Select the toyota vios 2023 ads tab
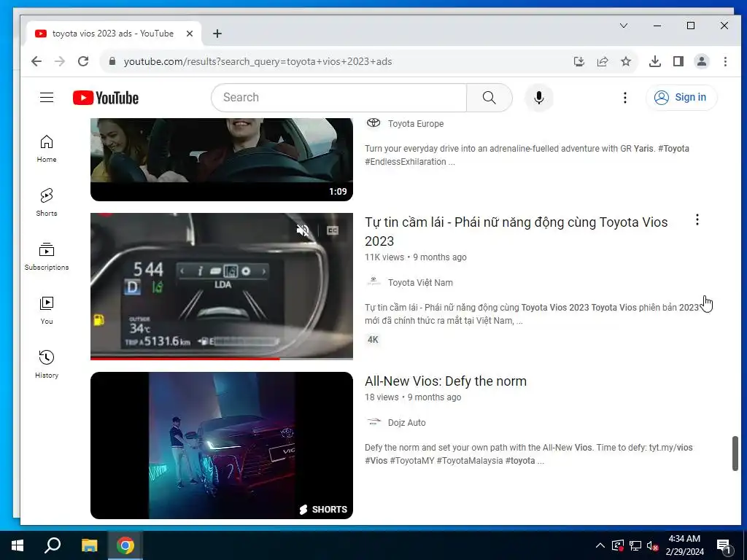Screen dimensions: 747x560 click(x=113, y=34)
